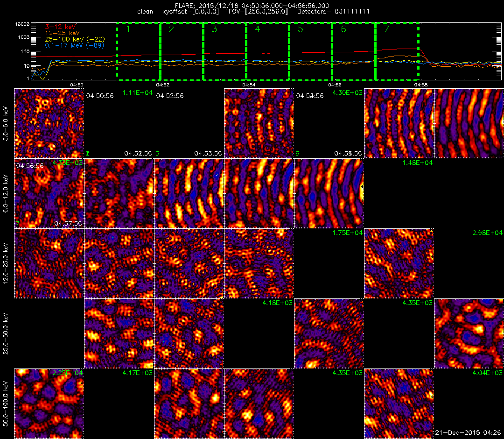Click the 1.48E+04 value label
504x439 pixels.
pos(418,163)
